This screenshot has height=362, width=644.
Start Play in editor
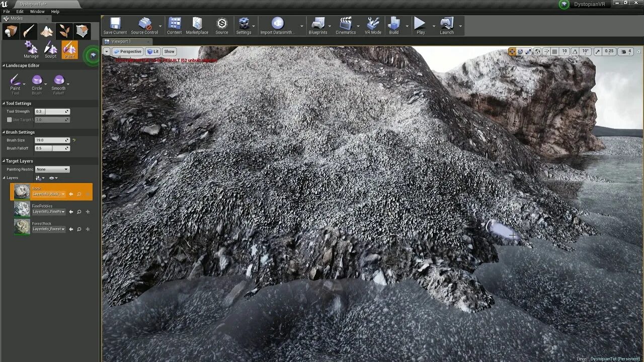(x=421, y=26)
